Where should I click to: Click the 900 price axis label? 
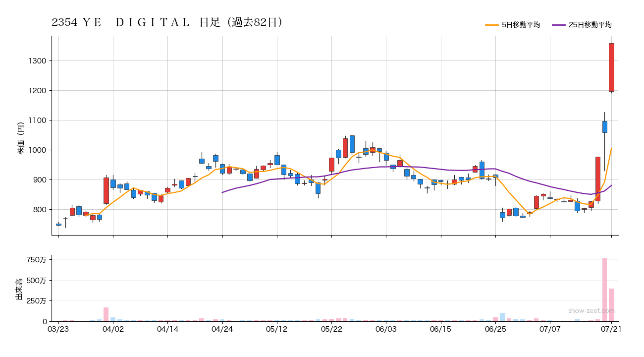click(x=40, y=180)
